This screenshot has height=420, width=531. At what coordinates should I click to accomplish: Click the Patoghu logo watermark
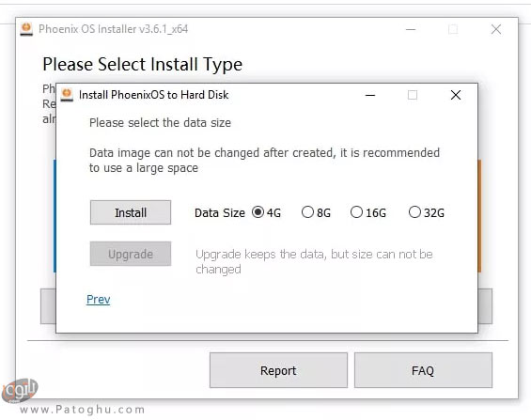(20, 391)
